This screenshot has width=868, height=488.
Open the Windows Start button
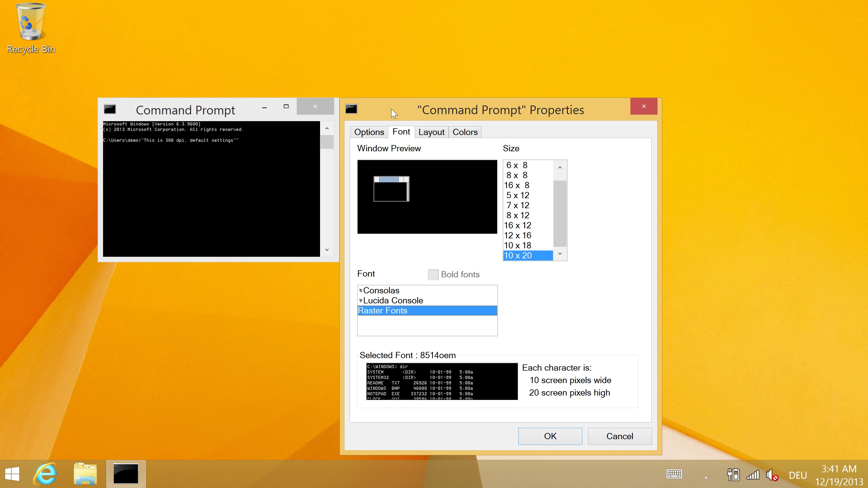[x=12, y=474]
